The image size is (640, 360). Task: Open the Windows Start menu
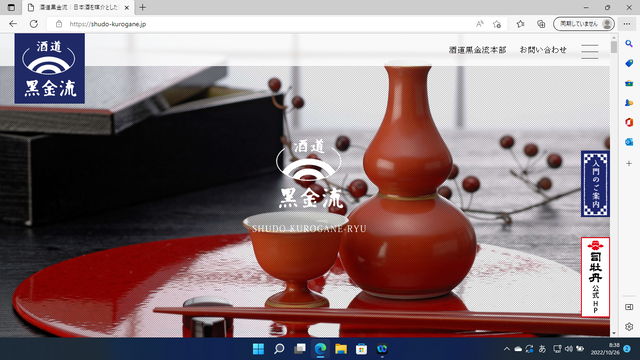(x=258, y=349)
